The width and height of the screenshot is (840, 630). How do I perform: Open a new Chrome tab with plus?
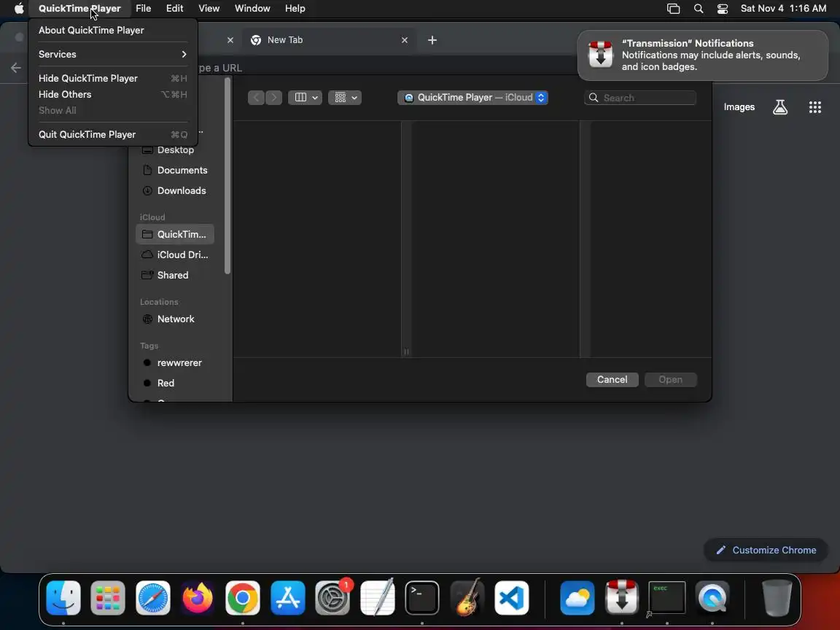[x=432, y=40]
